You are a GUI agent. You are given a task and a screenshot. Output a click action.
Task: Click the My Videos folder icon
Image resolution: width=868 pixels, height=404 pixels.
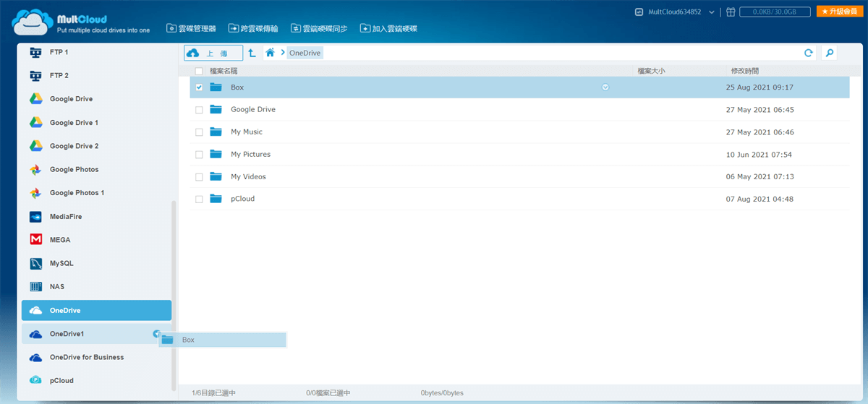(x=216, y=176)
